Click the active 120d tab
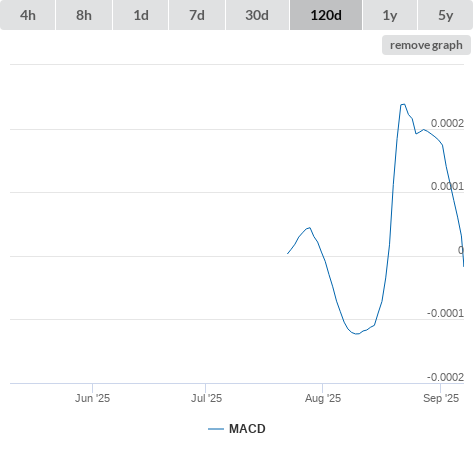The width and height of the screenshot is (474, 455). (326, 15)
